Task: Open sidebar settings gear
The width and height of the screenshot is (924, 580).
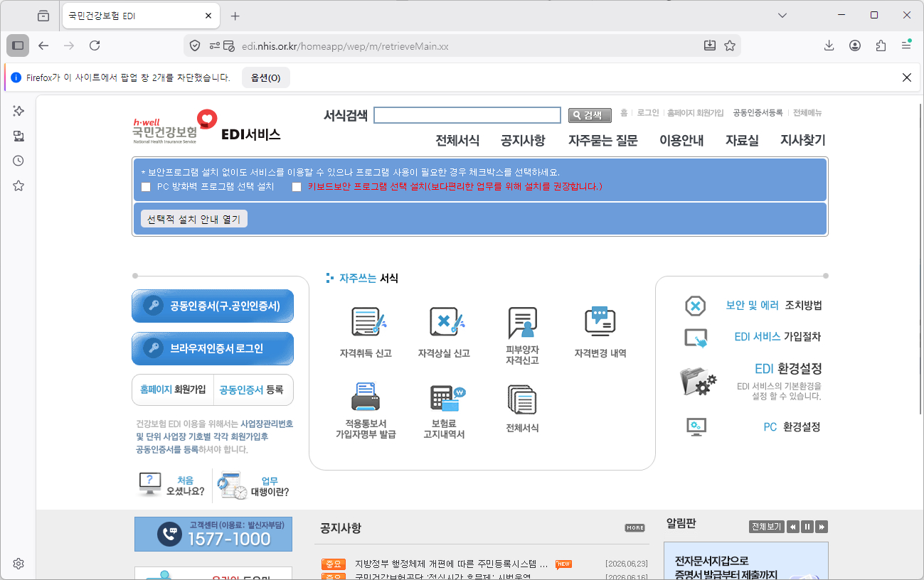Action: (x=18, y=564)
